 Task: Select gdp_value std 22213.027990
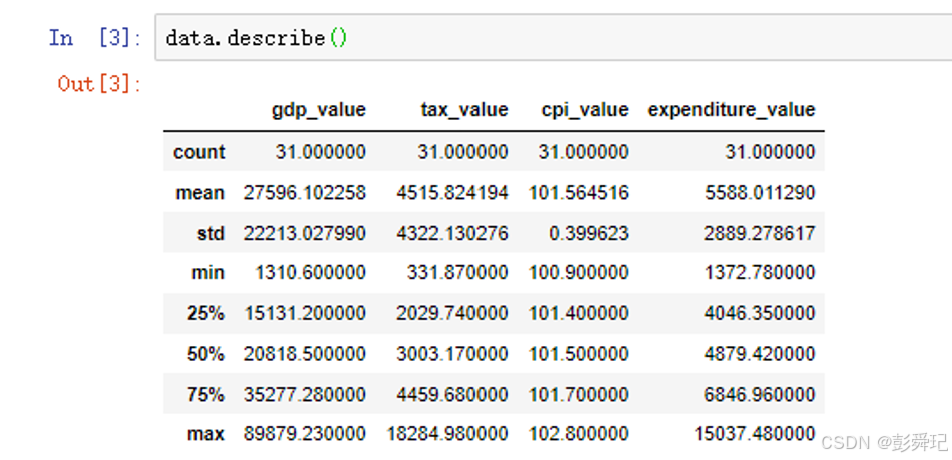(305, 233)
